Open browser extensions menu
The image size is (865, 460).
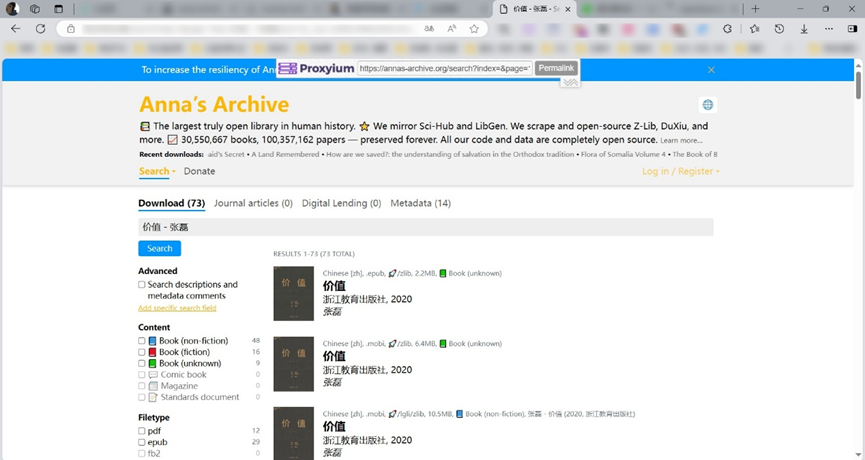click(727, 29)
